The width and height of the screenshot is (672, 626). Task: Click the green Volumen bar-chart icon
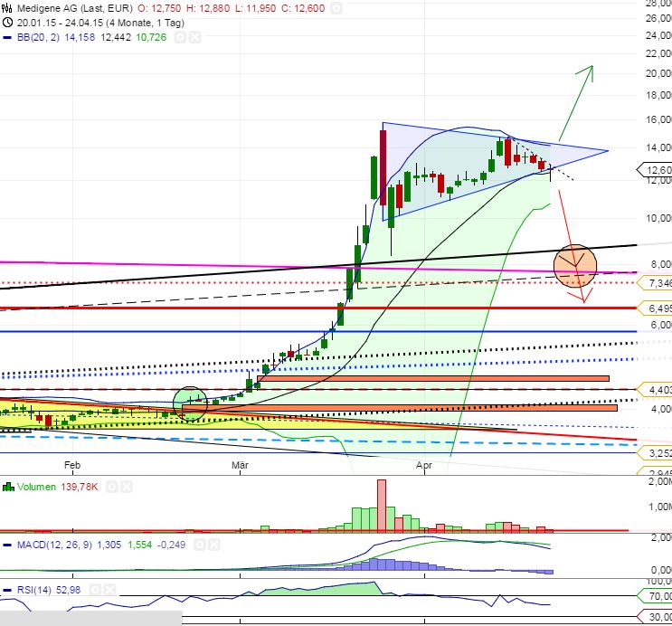tap(8, 487)
